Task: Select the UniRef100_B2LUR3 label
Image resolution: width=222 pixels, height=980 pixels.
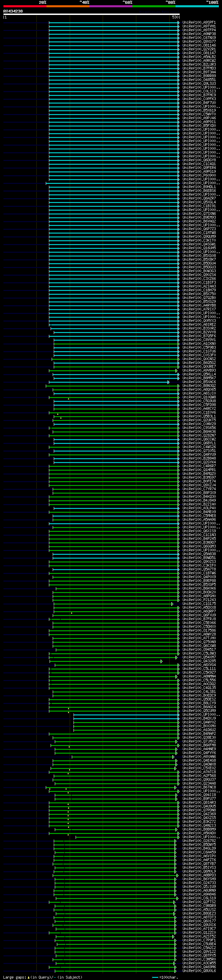Action: coord(199,64)
